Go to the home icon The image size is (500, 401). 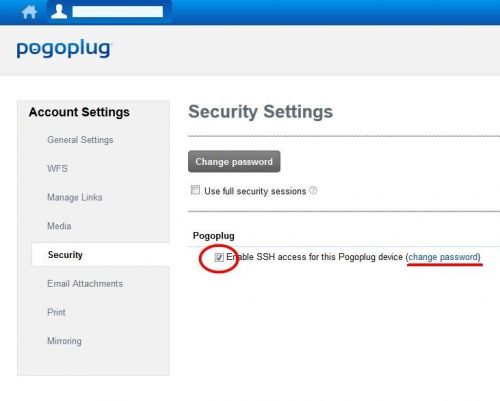tap(29, 12)
